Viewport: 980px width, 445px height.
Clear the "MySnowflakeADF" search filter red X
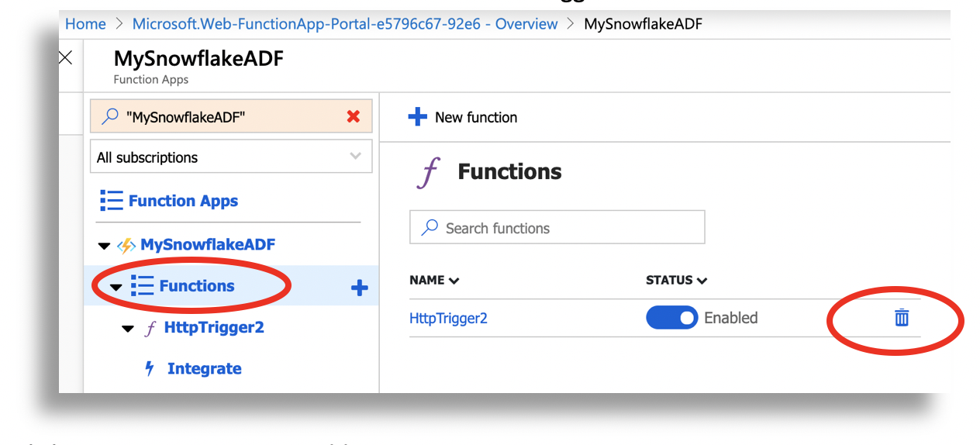coord(354,116)
